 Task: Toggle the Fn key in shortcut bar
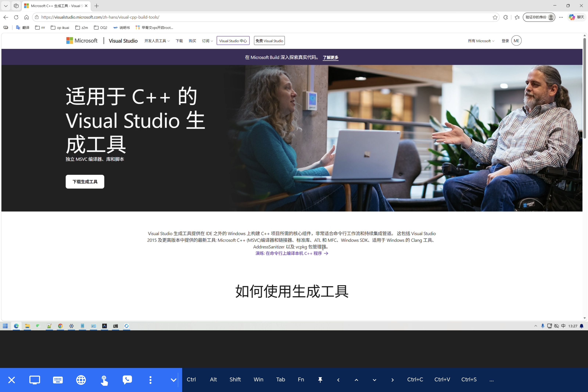[x=301, y=379]
